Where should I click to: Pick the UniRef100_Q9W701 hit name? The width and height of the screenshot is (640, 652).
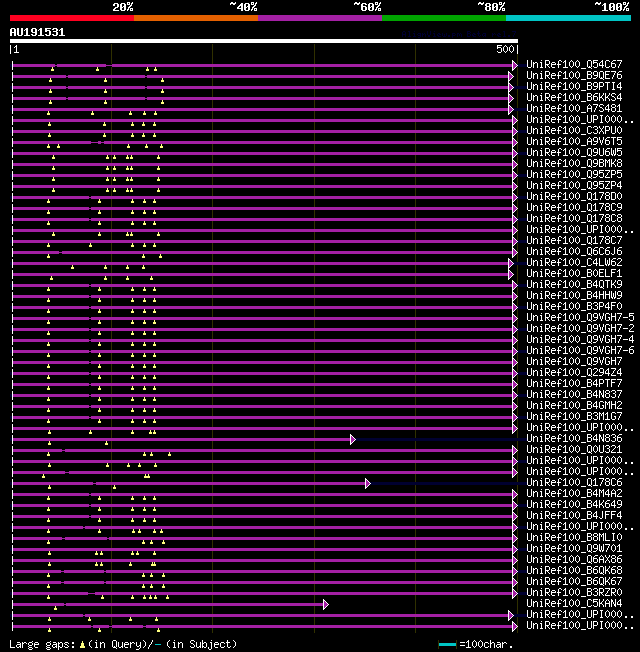574,549
